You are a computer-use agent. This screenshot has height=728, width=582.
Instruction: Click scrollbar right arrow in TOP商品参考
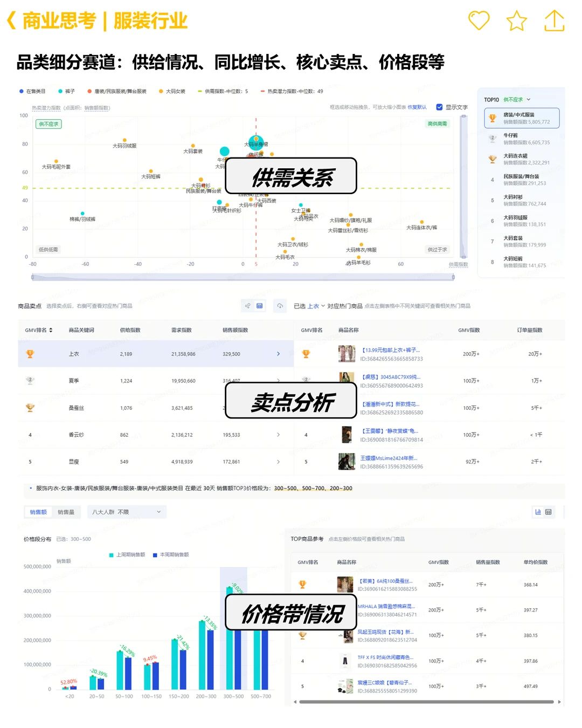[x=559, y=702]
